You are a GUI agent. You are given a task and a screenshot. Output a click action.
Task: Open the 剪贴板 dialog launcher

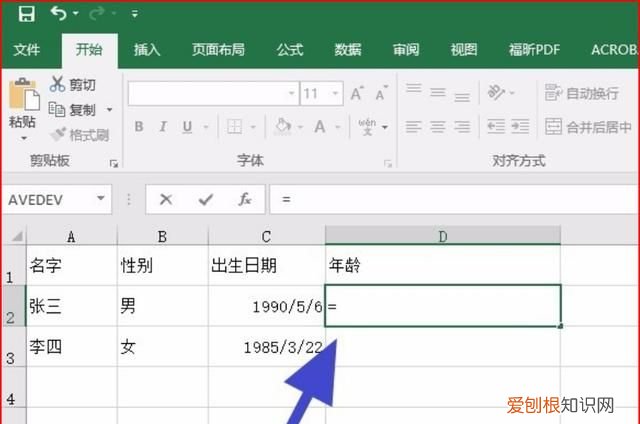[x=114, y=164]
